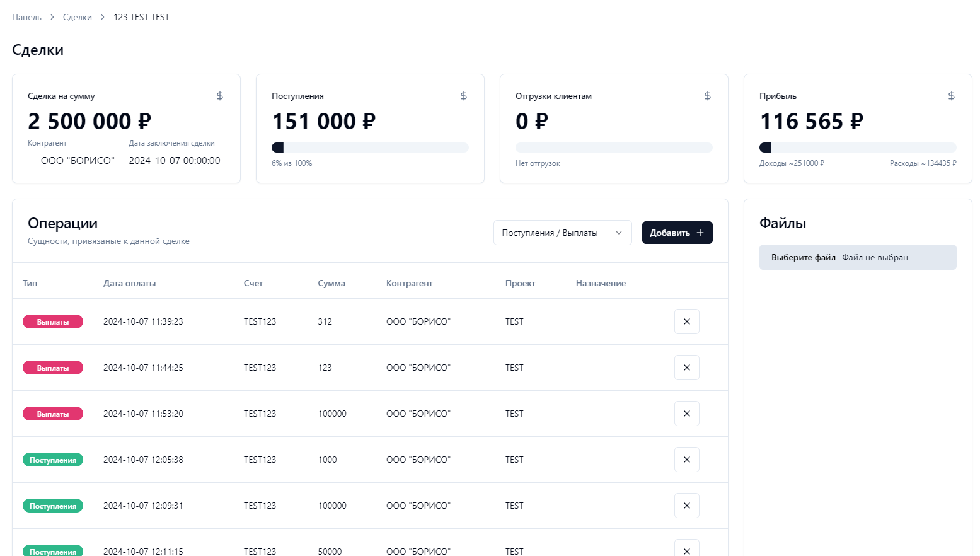
Task: Click date 2024-10-07 11:44:25
Action: click(143, 368)
